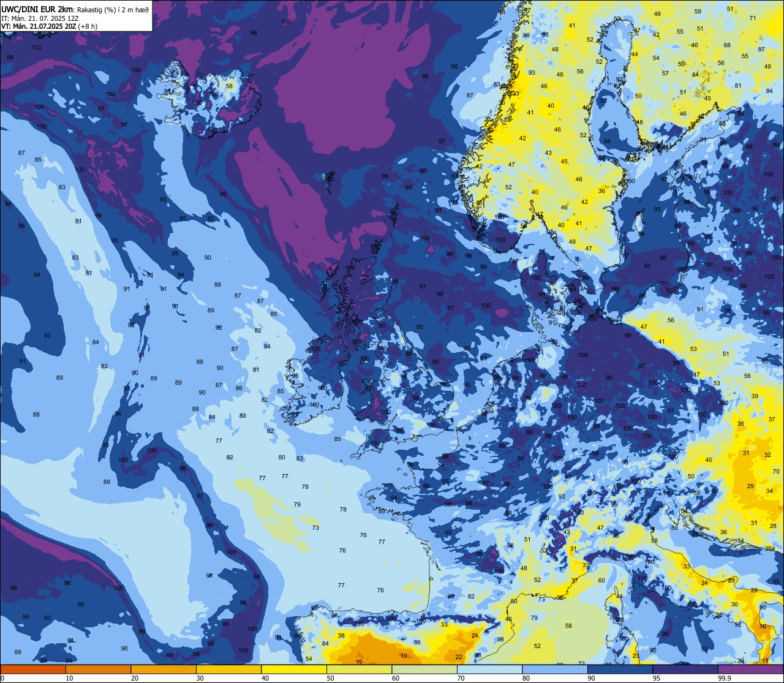Screen dimensions: 784x683
Task: Click the 20–30% legend swatch
Action: coord(164,670)
